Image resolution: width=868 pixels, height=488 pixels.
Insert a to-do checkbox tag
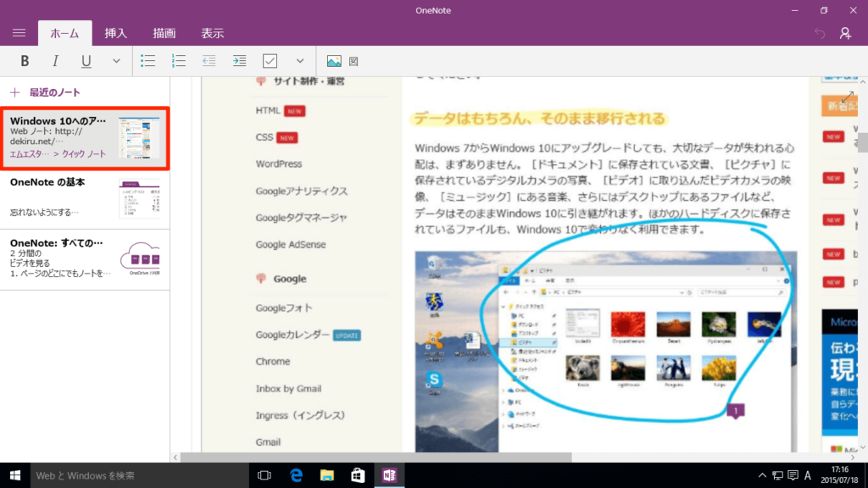(x=270, y=61)
